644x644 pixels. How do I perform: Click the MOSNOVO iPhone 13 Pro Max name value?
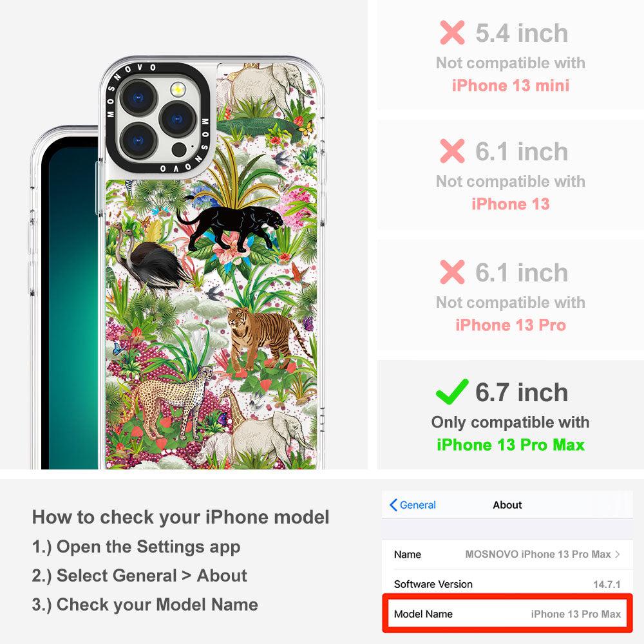point(538,554)
